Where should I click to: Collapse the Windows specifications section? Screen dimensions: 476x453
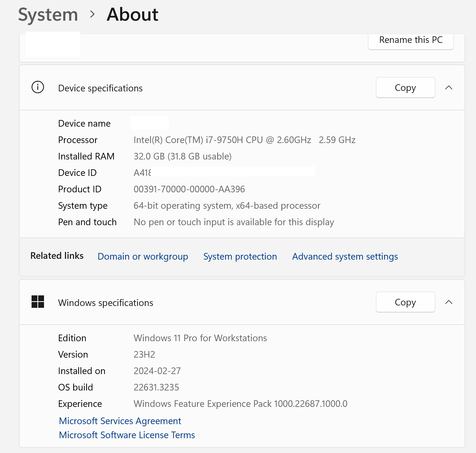click(x=448, y=302)
